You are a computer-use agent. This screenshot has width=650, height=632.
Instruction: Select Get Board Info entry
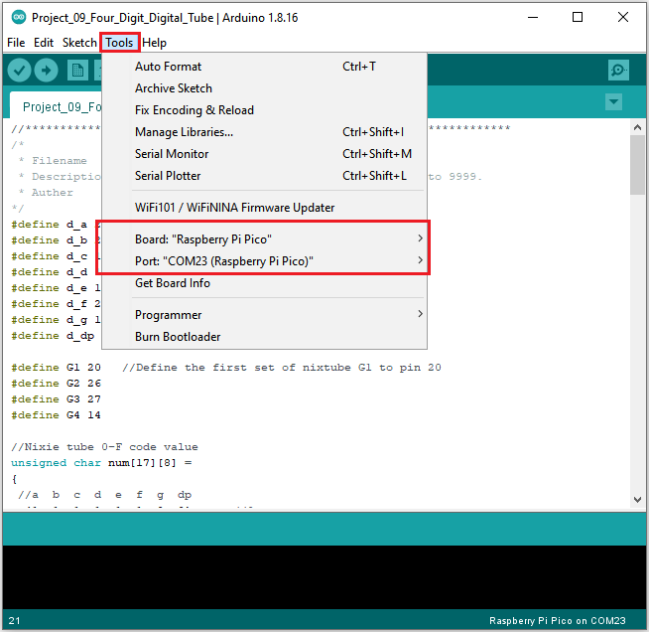(264, 283)
